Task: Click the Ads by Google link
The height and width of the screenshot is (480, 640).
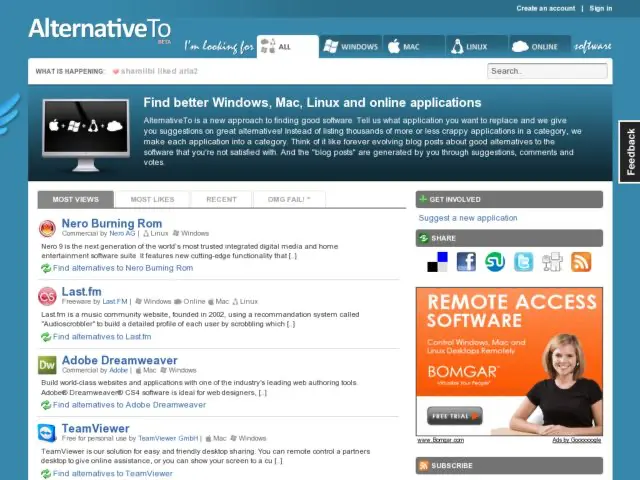Action: click(576, 440)
